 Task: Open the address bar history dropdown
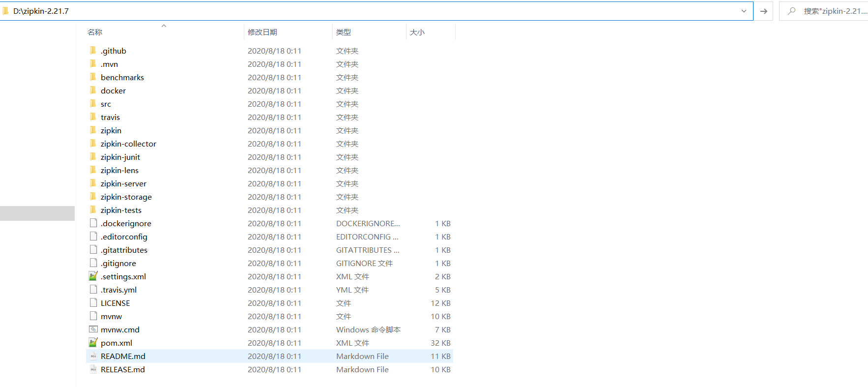[x=744, y=11]
